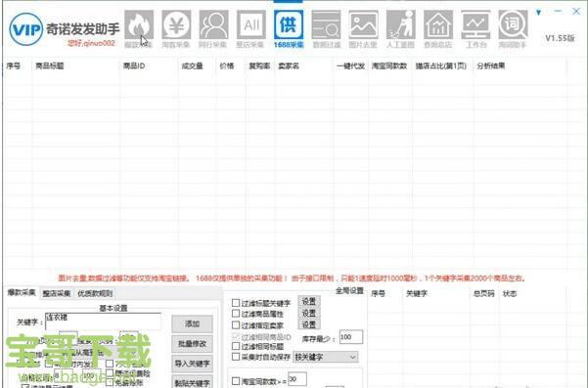Click the 分析结果 column header
The image size is (588, 388).
click(491, 65)
